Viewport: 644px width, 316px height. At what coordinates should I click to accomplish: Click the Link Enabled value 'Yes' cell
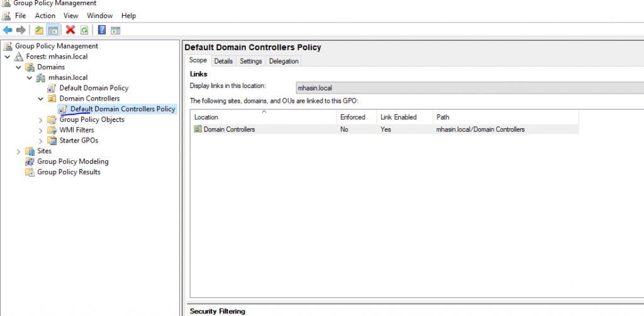[386, 129]
